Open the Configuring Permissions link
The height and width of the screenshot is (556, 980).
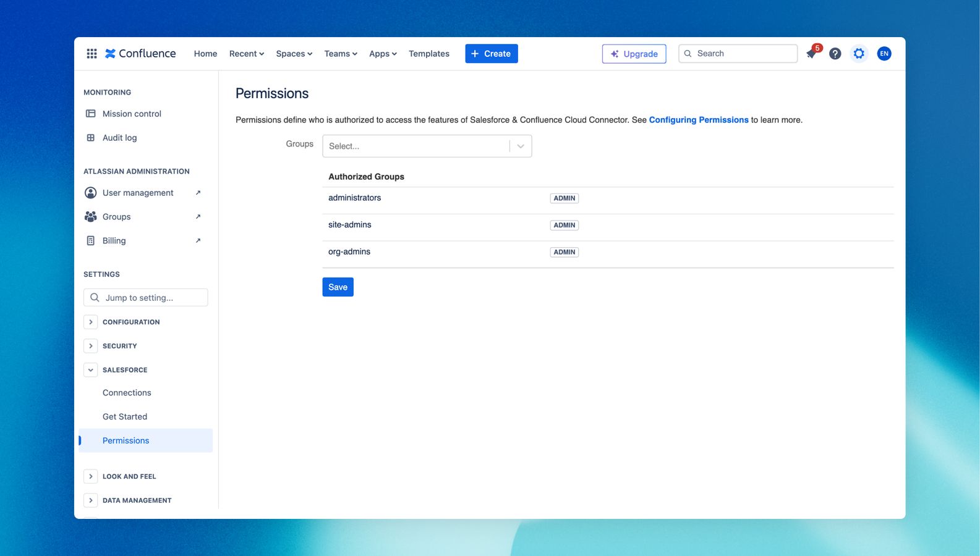pyautogui.click(x=699, y=120)
